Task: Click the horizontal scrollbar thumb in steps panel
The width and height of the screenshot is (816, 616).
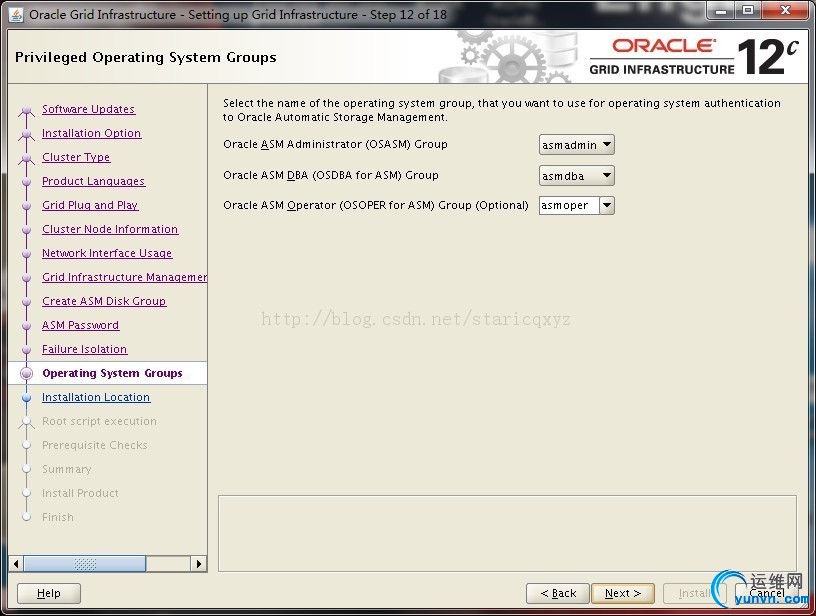Action: coord(85,563)
